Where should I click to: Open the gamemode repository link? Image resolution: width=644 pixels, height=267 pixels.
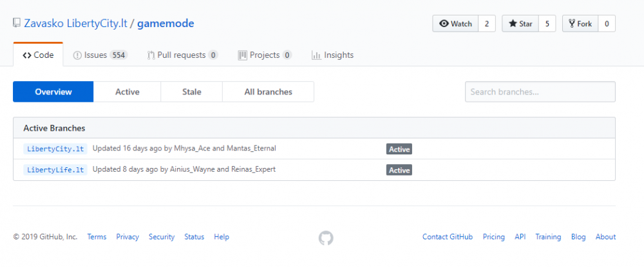(x=166, y=23)
